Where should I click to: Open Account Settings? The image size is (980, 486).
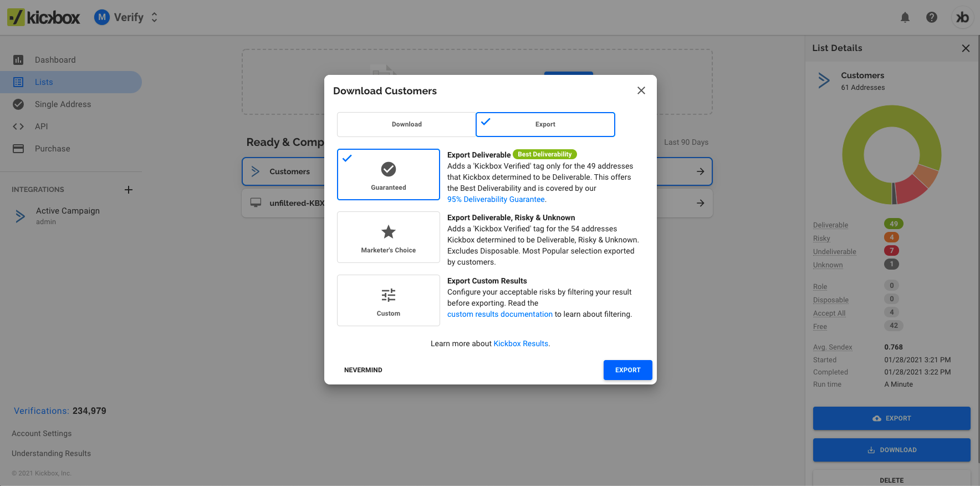42,433
